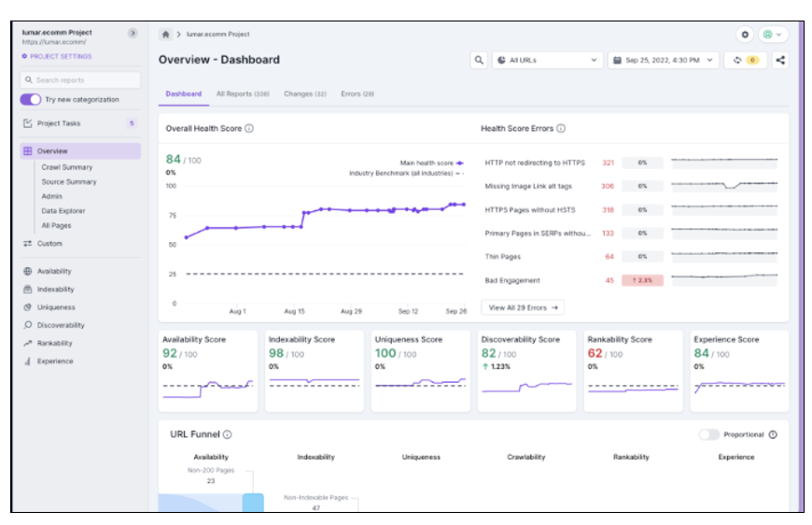Open the Indexability category
The width and height of the screenshot is (812, 525).
49,290
